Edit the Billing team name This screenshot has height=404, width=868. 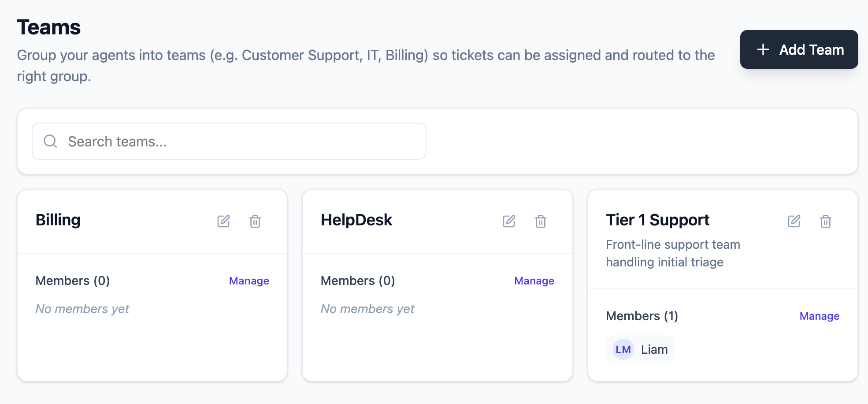click(224, 221)
